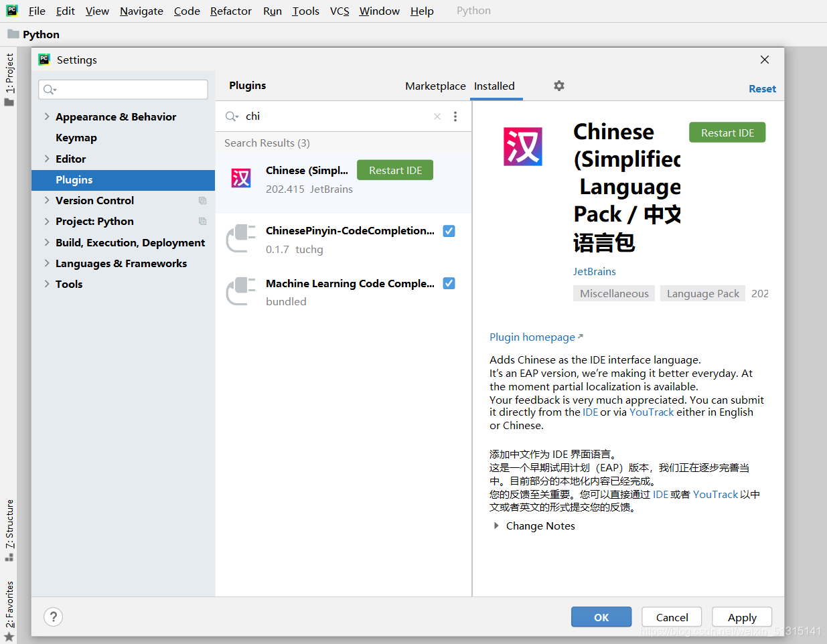827x644 pixels.
Task: Open the Plugin homepage link
Action: pyautogui.click(x=536, y=337)
